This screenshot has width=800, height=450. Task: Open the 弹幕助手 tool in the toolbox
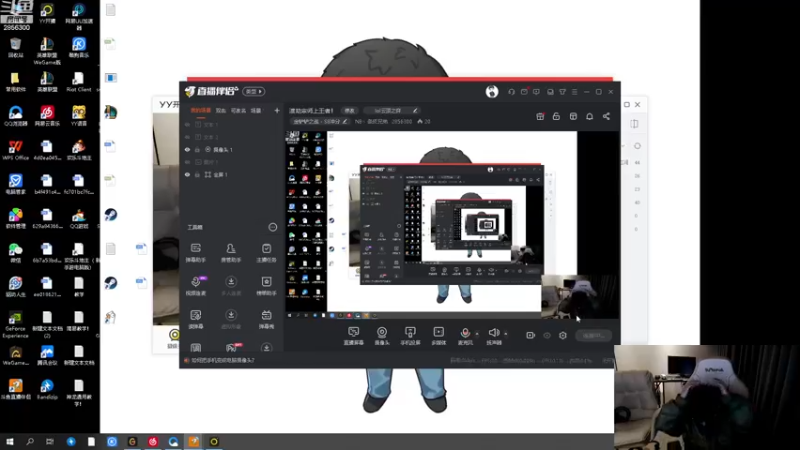(196, 253)
